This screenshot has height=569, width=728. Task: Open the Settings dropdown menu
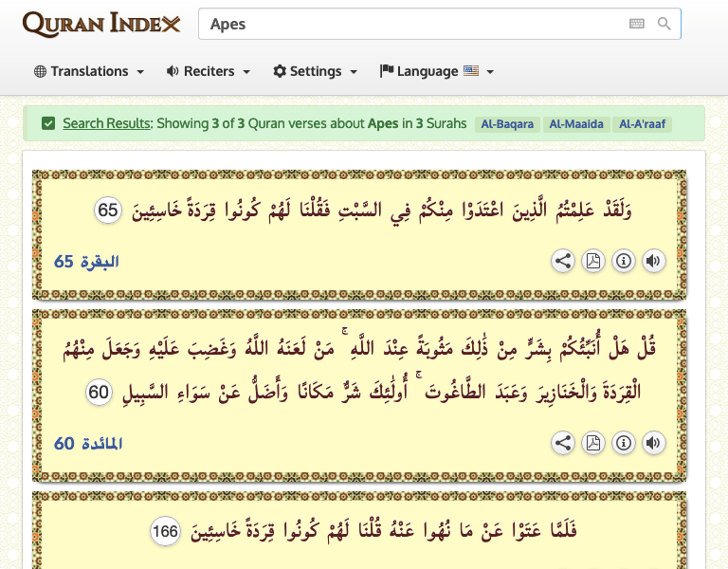tap(316, 71)
